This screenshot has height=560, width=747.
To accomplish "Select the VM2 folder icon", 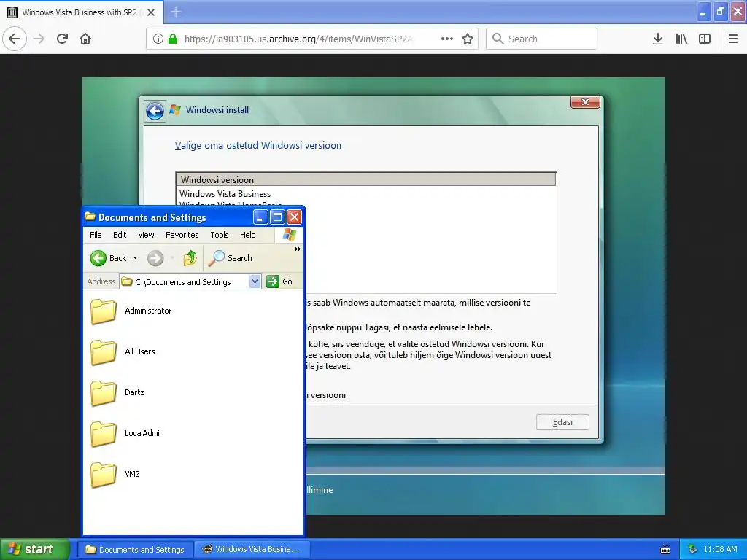I will [x=104, y=475].
